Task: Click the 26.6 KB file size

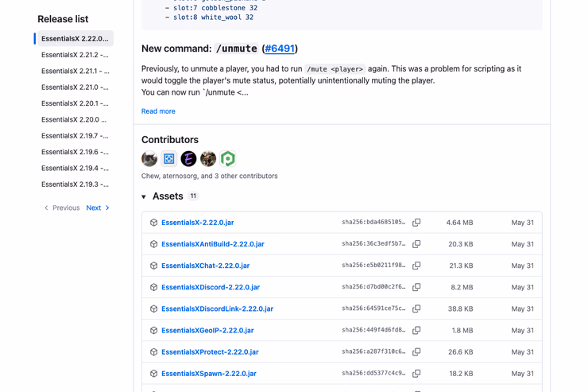Action: click(461, 352)
